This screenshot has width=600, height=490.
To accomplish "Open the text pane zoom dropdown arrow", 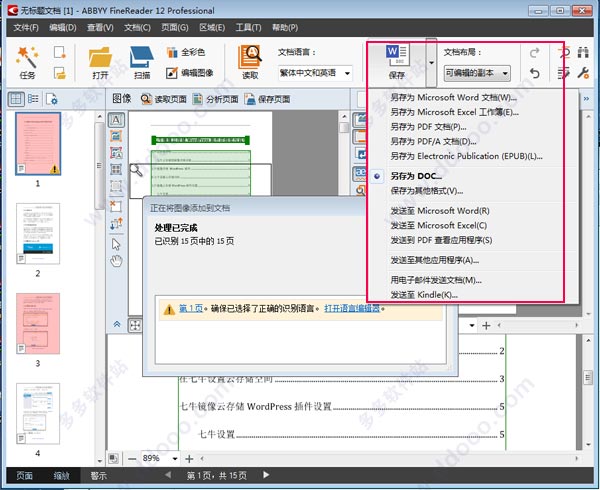I will pos(472,326).
